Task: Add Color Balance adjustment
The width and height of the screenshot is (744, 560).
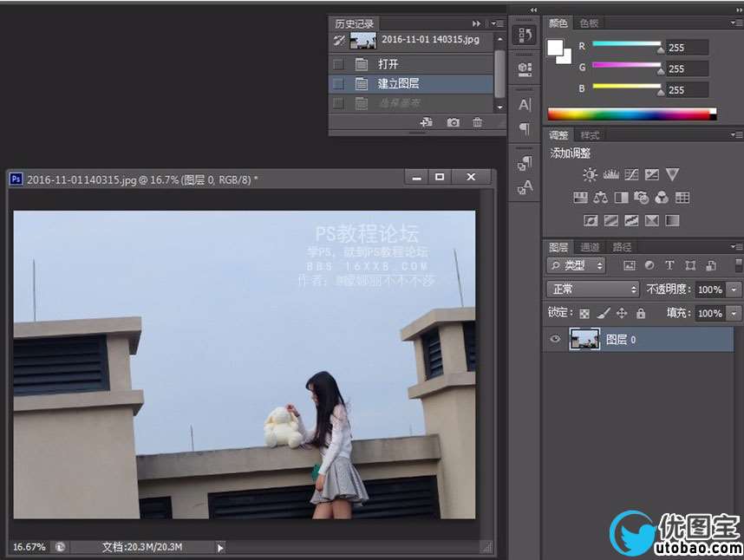Action: (x=601, y=198)
